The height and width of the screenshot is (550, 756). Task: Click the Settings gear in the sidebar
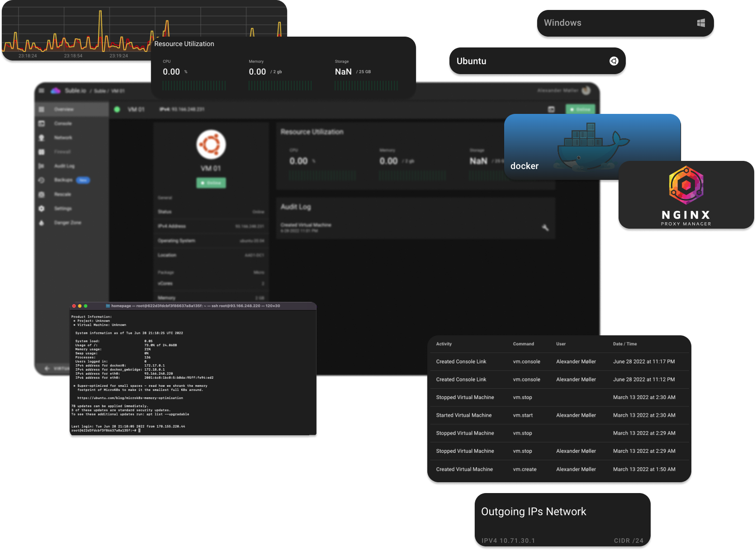coord(42,208)
